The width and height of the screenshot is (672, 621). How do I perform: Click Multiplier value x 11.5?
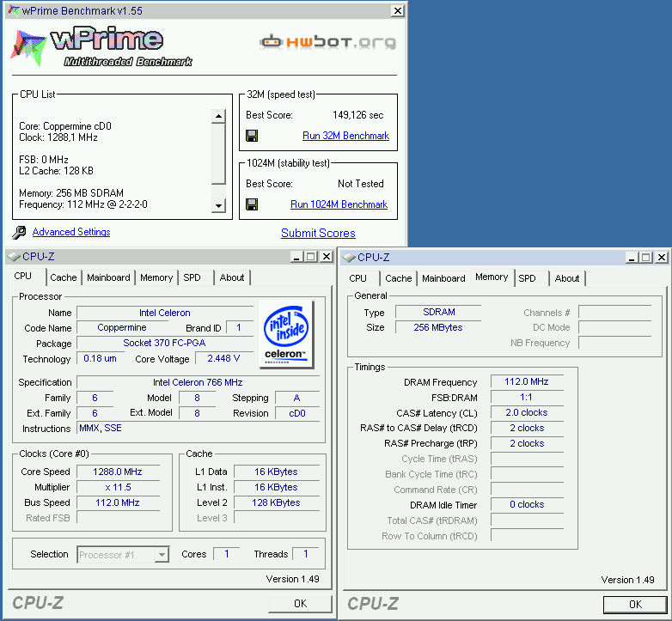point(118,487)
